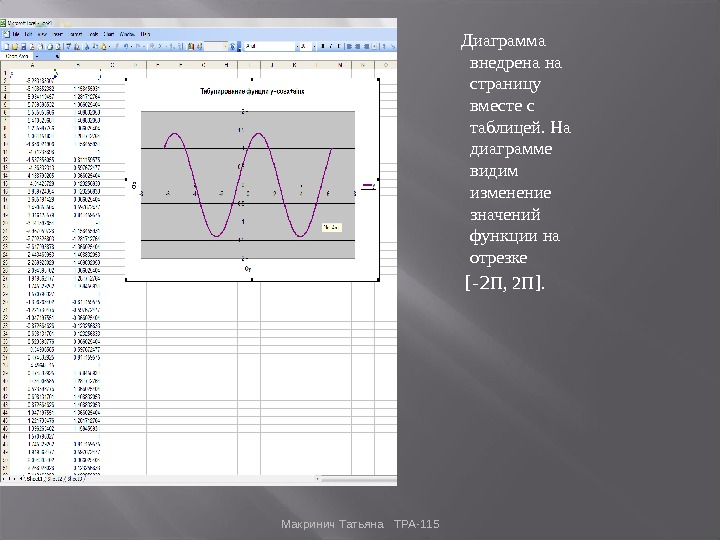Select row 4 header
Screen dimensions: 720x540
[x=5, y=96]
